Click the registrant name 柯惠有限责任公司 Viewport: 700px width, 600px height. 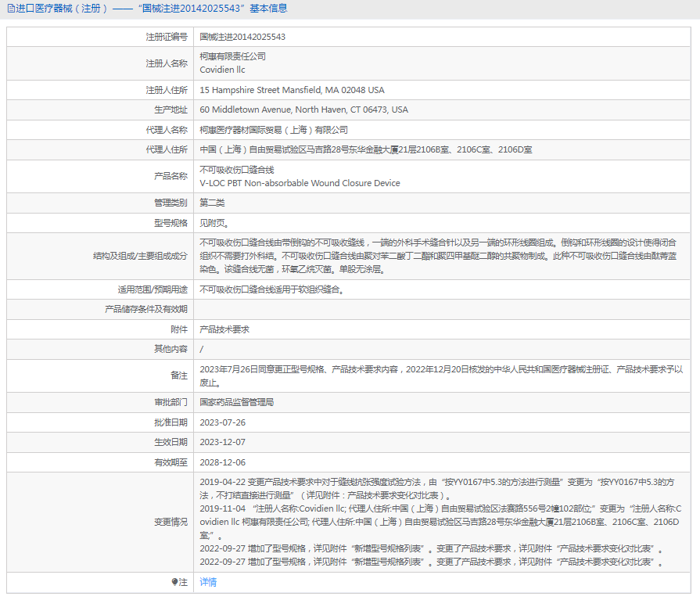tap(232, 56)
